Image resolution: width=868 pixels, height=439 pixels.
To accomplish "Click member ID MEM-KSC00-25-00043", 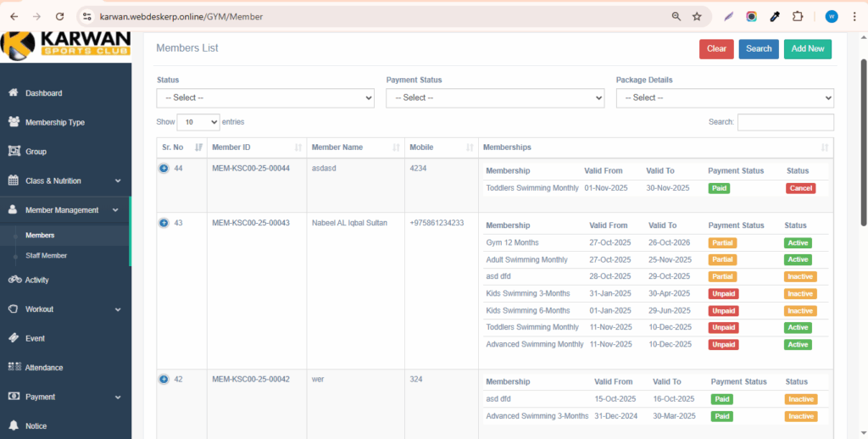I will click(x=251, y=223).
